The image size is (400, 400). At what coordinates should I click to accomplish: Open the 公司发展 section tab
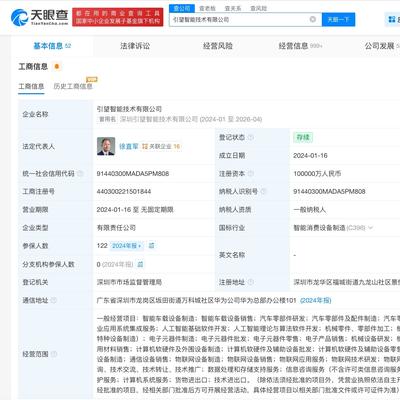[382, 46]
